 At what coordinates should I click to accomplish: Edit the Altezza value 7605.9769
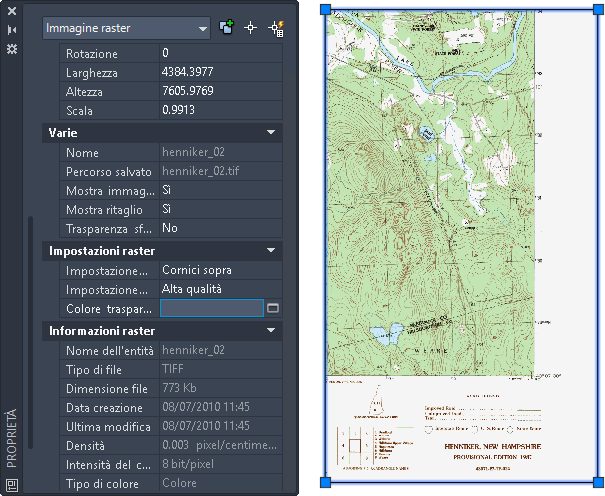click(x=221, y=91)
